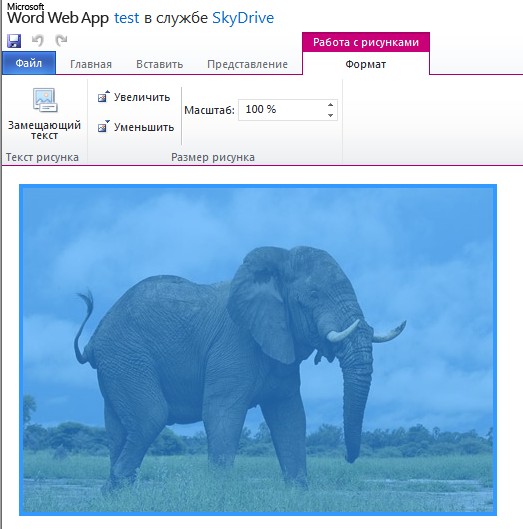Click the Увеличить enlarge picture icon
Image resolution: width=523 pixels, height=529 pixels.
pyautogui.click(x=103, y=97)
